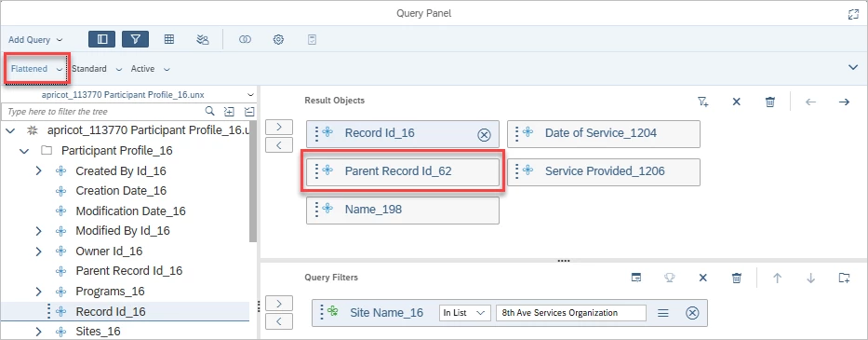Toggle the universe outline panel button

tap(101, 39)
